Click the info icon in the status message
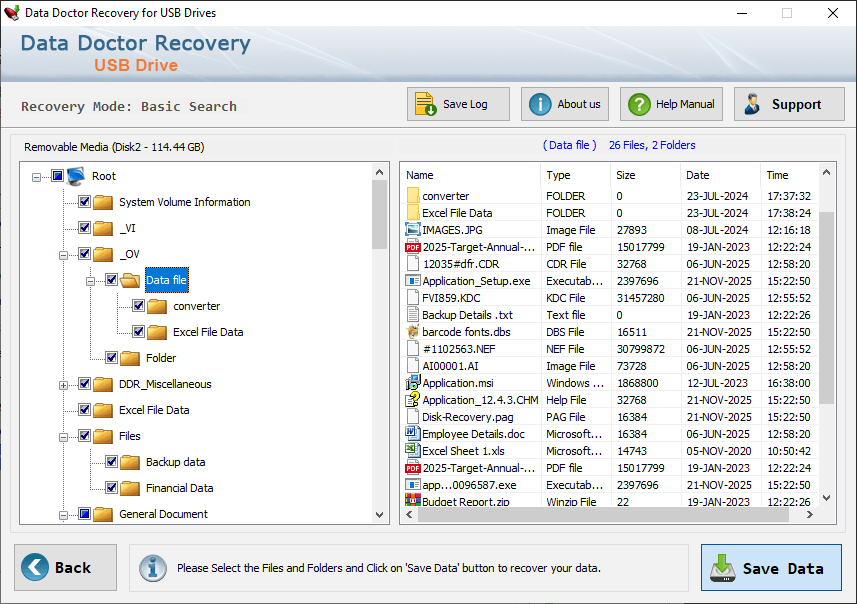 coord(152,567)
